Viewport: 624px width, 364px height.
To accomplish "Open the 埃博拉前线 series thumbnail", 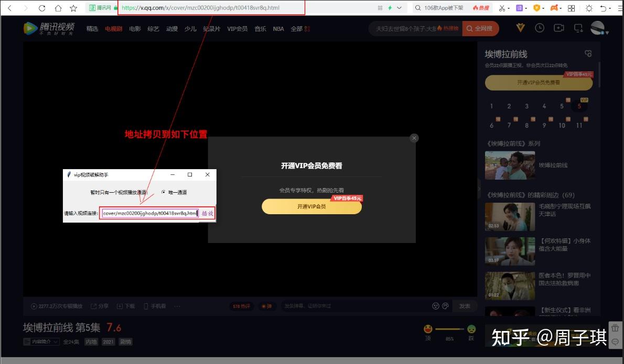I will [510, 166].
